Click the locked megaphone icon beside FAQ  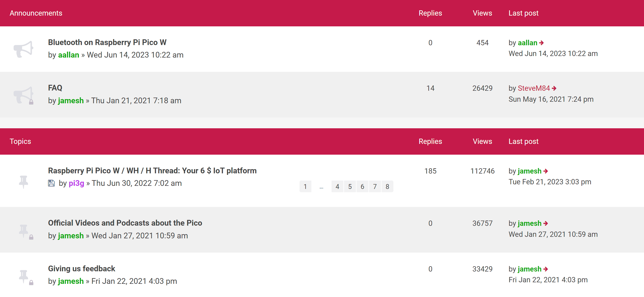(23, 95)
